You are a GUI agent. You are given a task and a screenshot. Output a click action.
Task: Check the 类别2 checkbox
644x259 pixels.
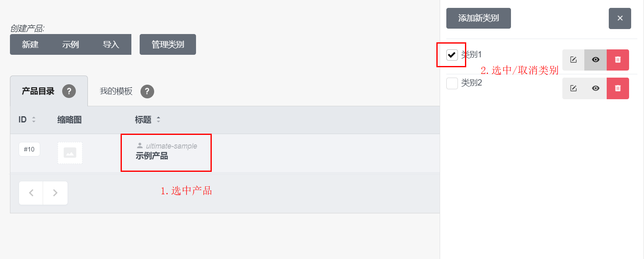[x=452, y=83]
